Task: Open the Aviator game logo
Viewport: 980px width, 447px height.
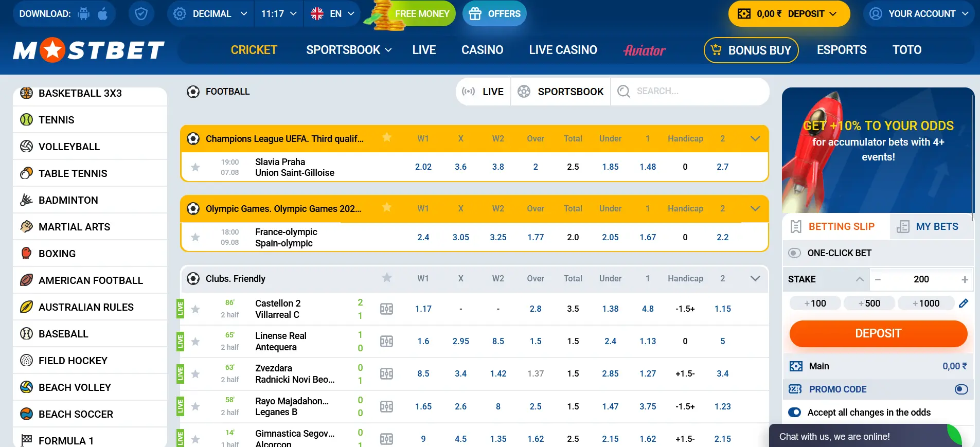Action: (645, 50)
